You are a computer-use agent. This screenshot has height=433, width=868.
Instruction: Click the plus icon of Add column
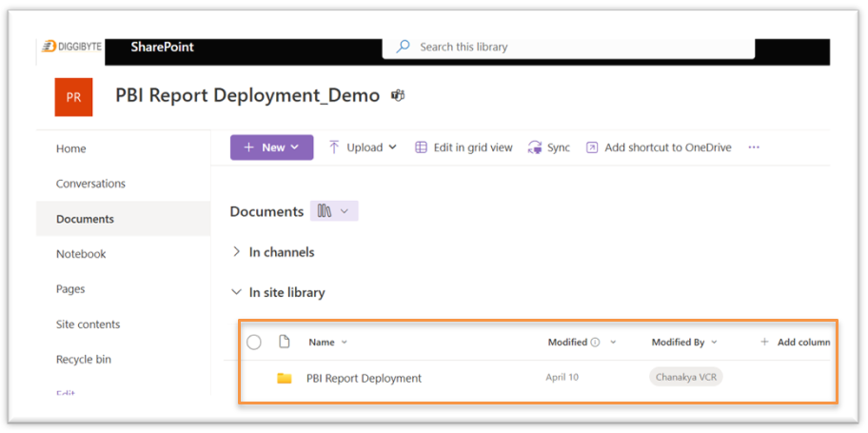[x=764, y=343]
